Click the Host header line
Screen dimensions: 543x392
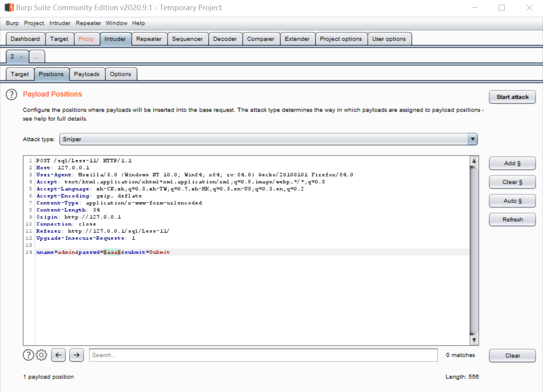(63, 168)
